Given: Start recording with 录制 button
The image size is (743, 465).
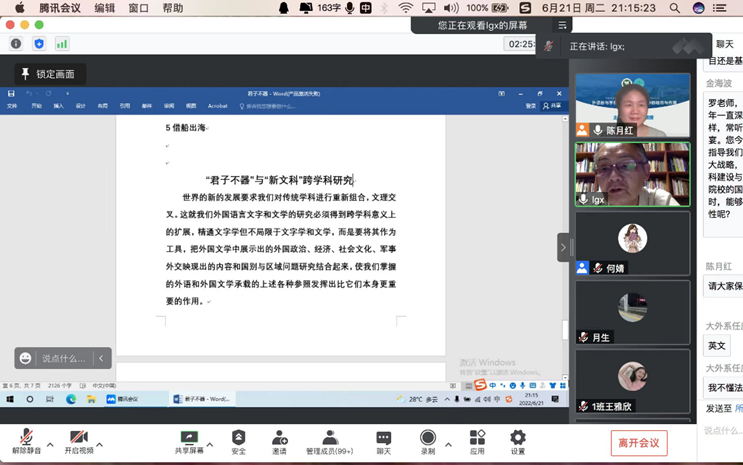Looking at the screenshot, I should [428, 442].
